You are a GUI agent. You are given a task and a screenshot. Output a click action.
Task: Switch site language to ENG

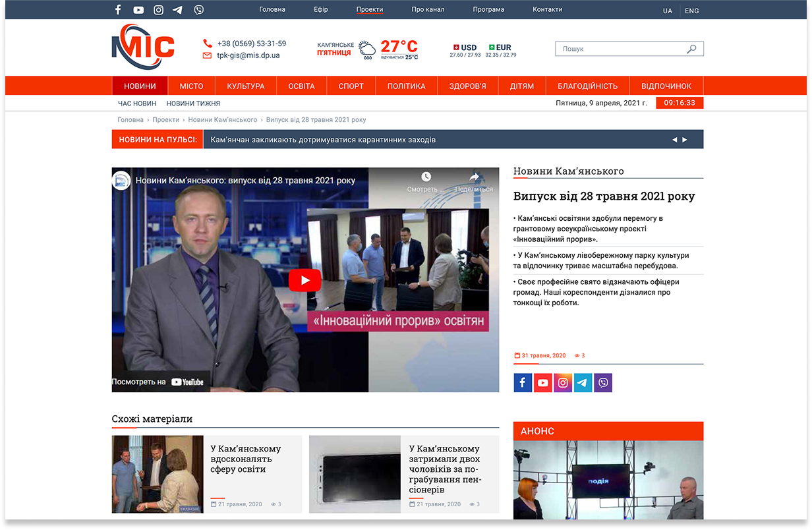tap(692, 11)
